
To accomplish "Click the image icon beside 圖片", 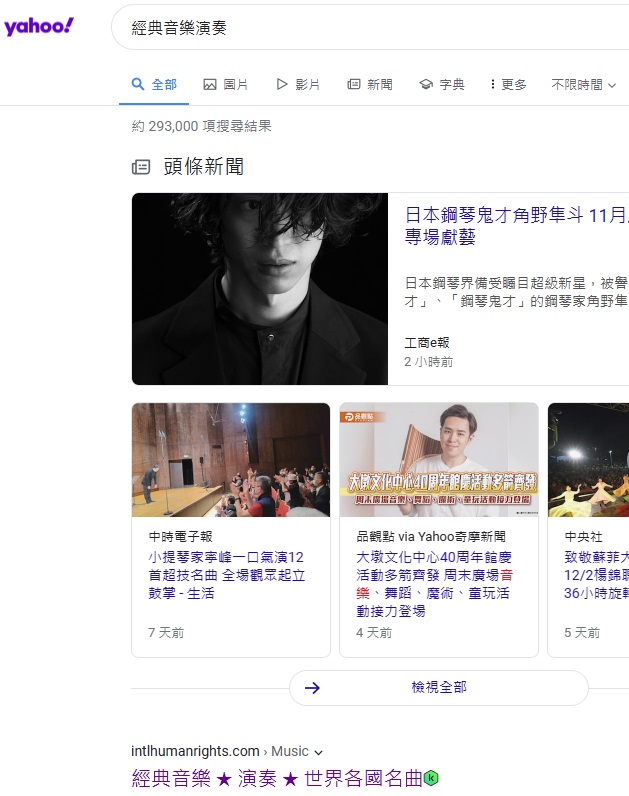I will pos(210,85).
